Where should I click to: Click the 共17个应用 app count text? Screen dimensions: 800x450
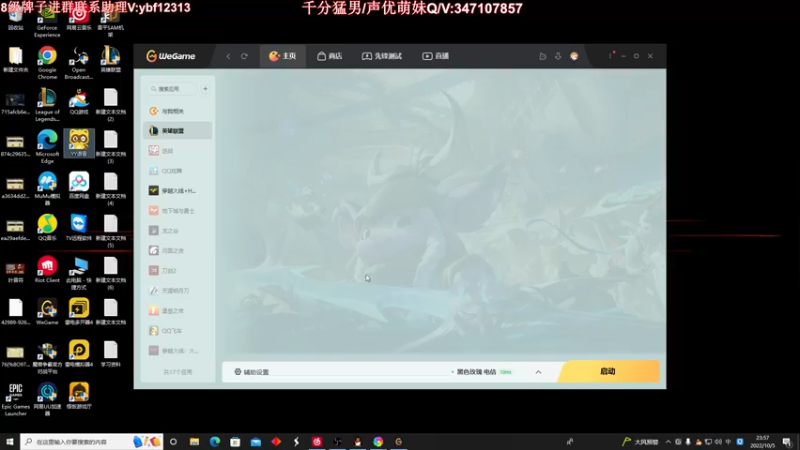point(178,372)
